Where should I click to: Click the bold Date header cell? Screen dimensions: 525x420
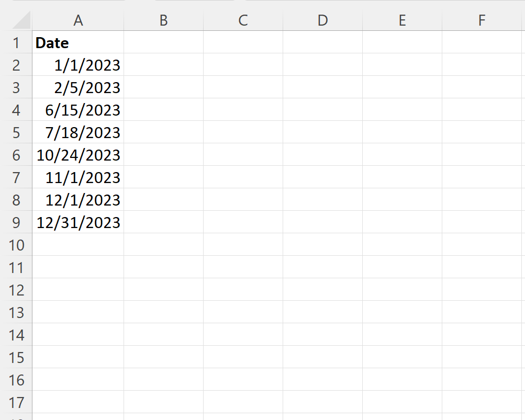[78, 42]
